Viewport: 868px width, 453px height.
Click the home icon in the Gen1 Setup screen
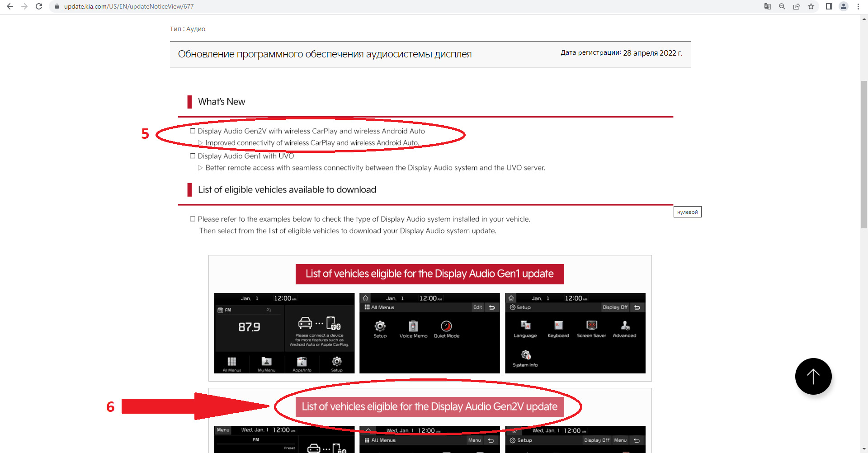point(511,298)
